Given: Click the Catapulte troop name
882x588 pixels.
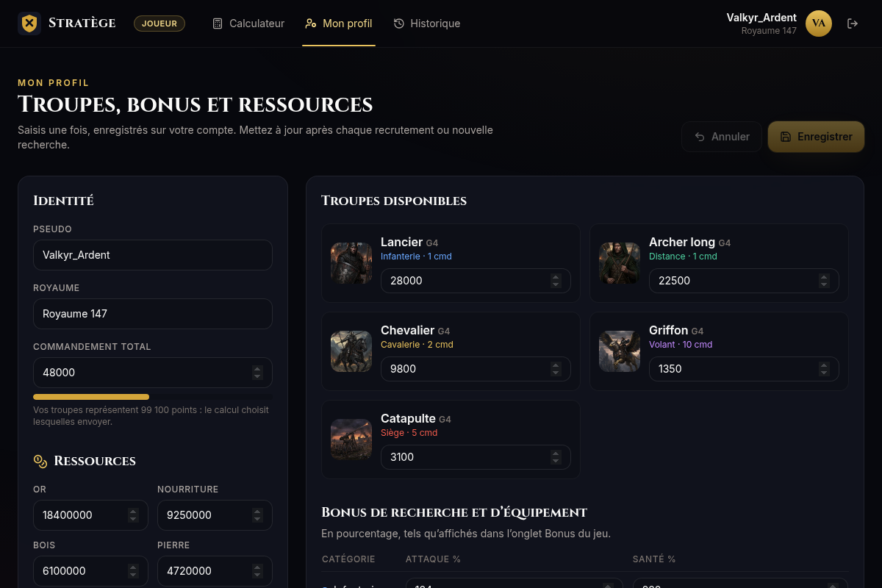Looking at the screenshot, I should pos(408,418).
